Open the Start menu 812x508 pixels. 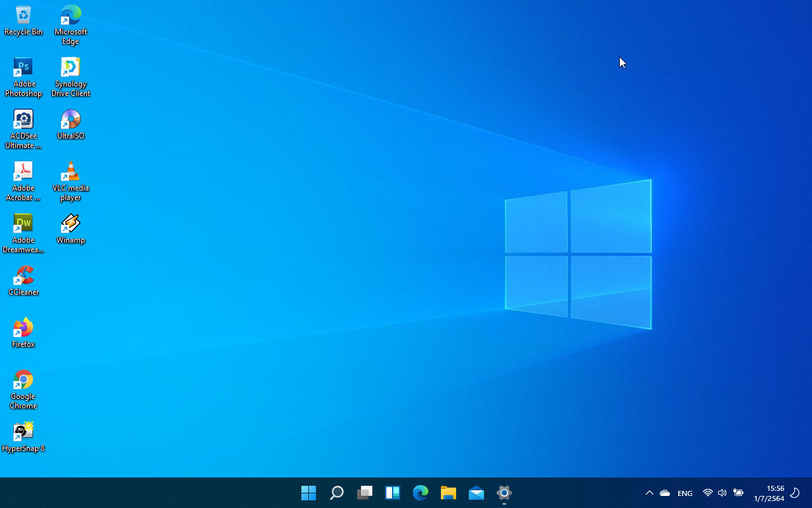(x=308, y=492)
